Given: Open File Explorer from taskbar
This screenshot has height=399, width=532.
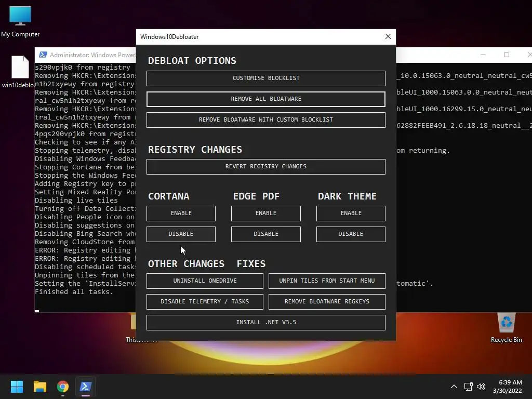Looking at the screenshot, I should click(x=39, y=387).
